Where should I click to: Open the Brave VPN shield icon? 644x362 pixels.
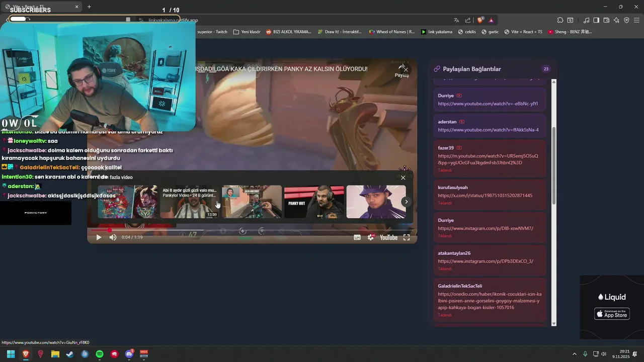[626, 20]
